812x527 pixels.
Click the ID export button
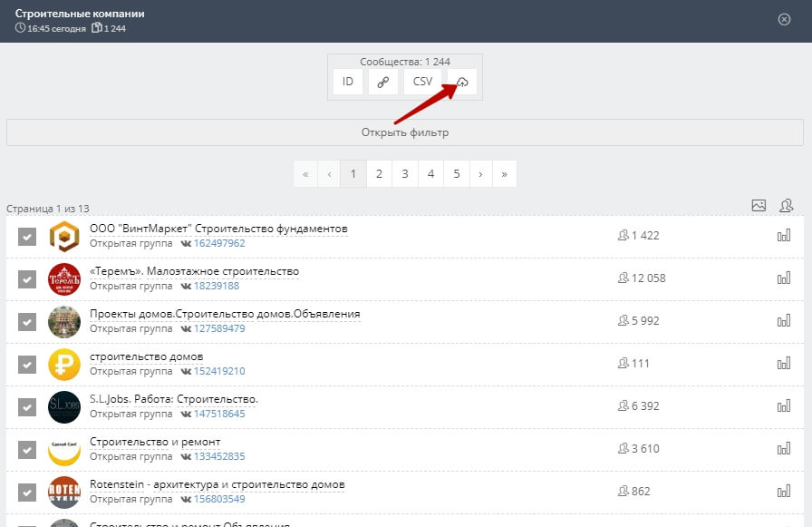click(x=348, y=82)
